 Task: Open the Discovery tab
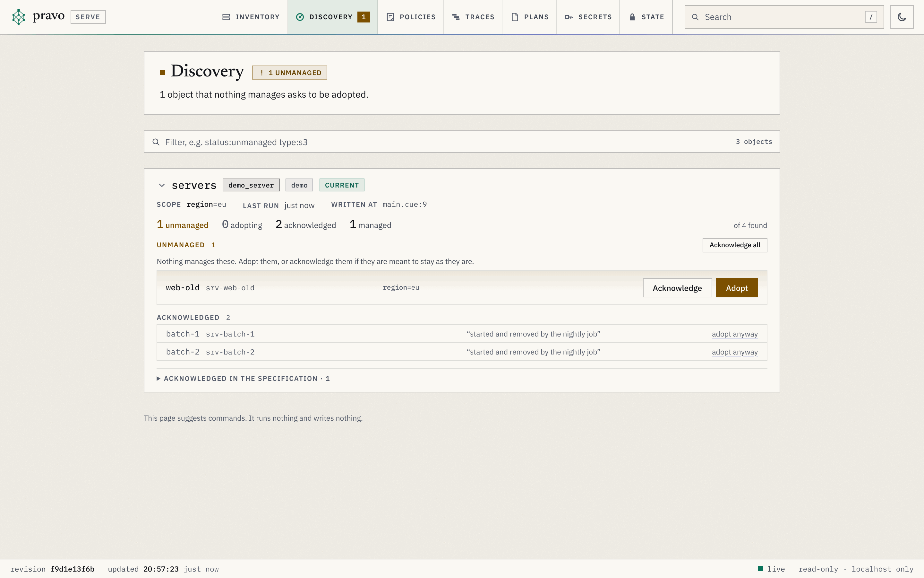(333, 17)
